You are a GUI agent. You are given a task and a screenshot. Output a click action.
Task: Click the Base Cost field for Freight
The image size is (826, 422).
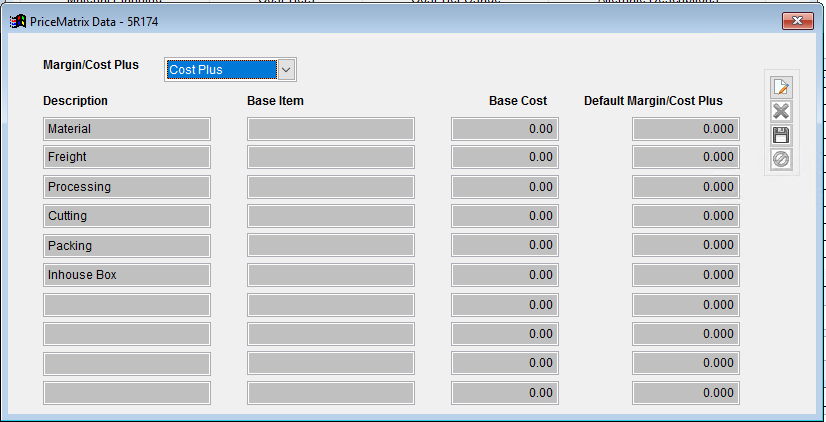[504, 157]
